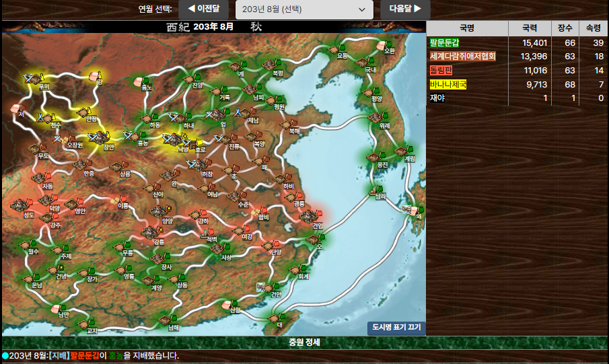609x364 pixels.
Task: Click the 15,401 national power value
Action: (x=534, y=43)
